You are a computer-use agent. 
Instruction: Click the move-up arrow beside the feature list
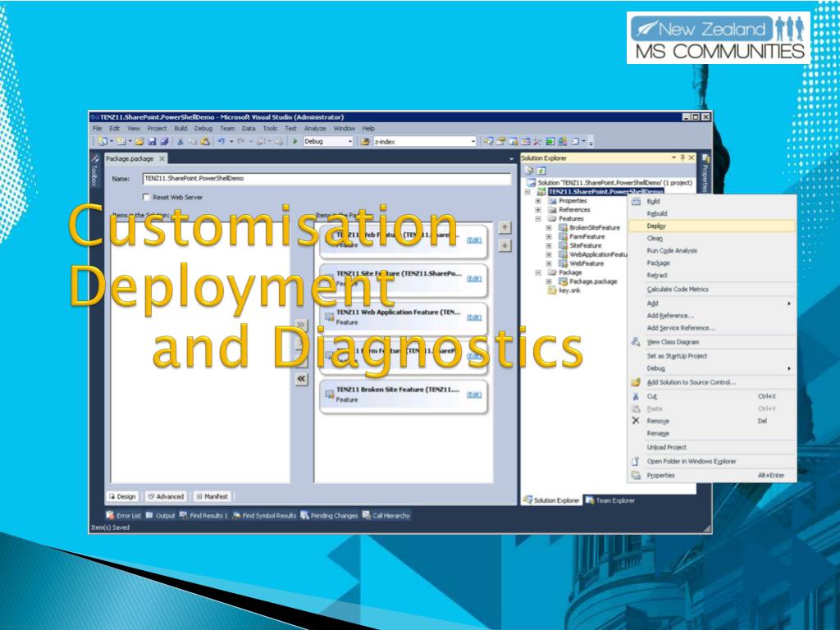click(x=504, y=227)
